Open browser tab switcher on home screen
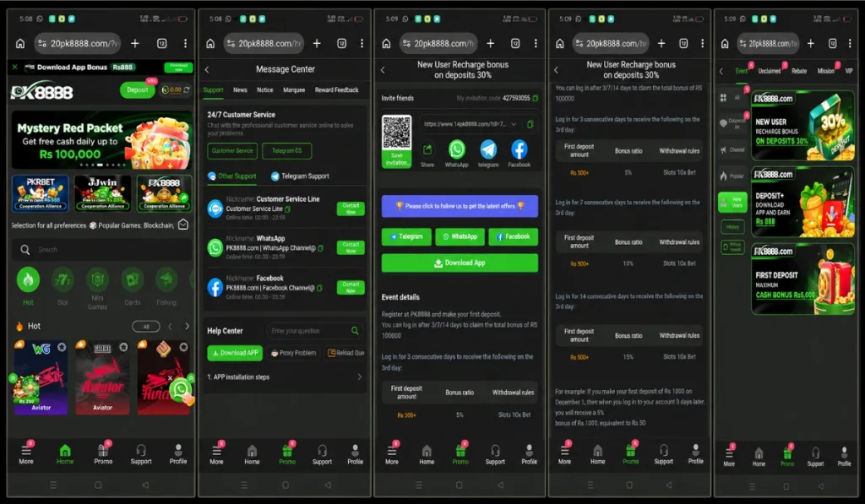 [161, 43]
